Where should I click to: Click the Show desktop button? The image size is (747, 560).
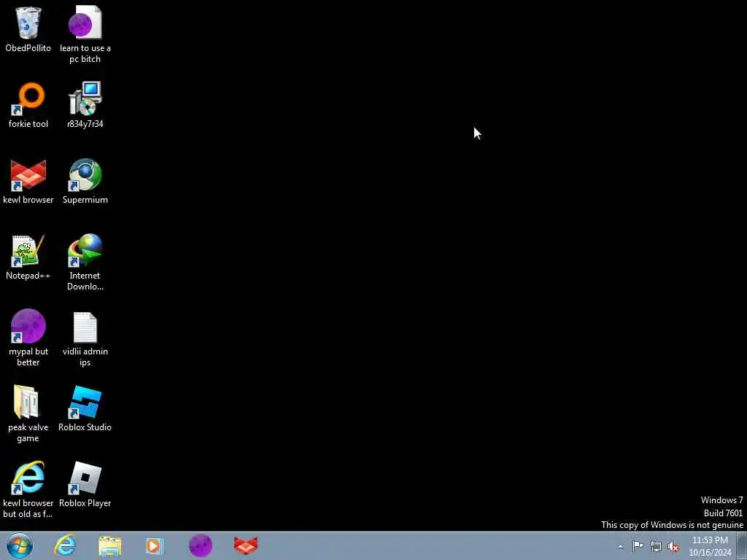pyautogui.click(x=742, y=545)
